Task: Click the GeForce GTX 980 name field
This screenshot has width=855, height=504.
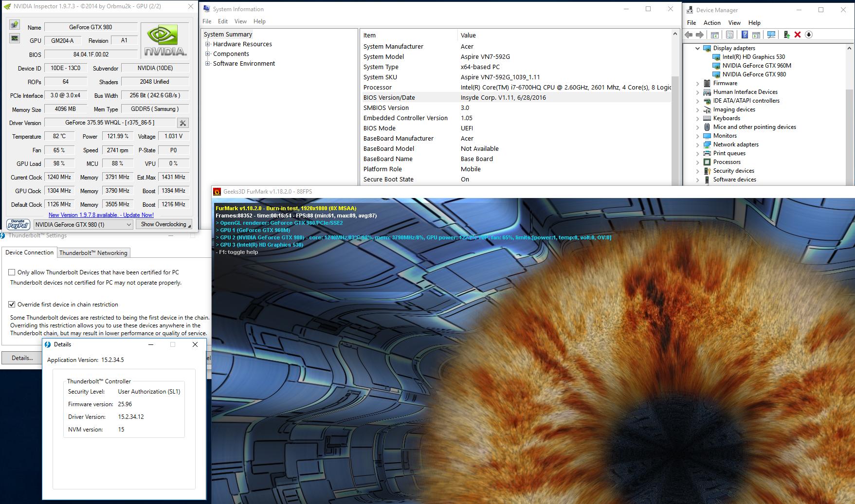Action: click(x=90, y=27)
